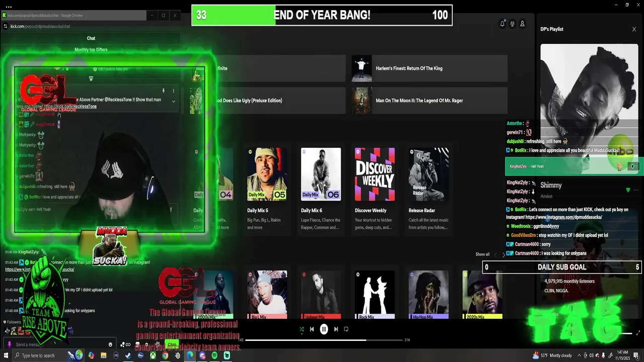This screenshot has height=362, width=644.
Task: Toggle saved checkmark for Shimmy
Action: point(628,190)
